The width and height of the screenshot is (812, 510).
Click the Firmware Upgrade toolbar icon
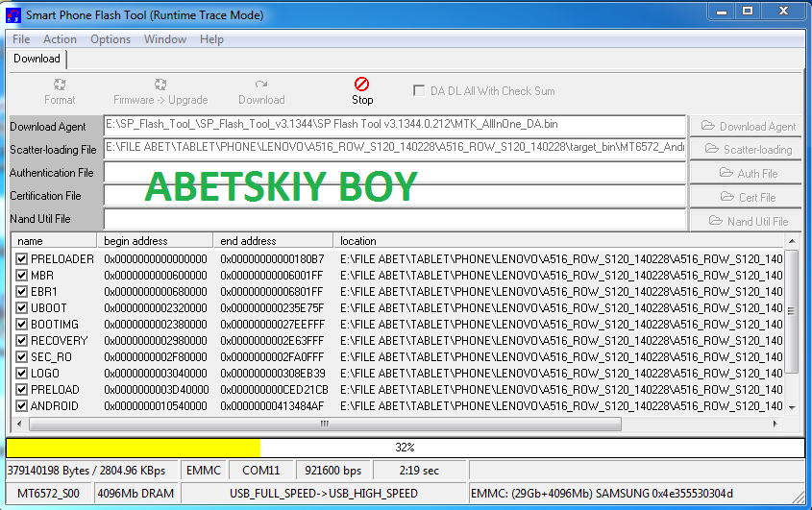(160, 85)
